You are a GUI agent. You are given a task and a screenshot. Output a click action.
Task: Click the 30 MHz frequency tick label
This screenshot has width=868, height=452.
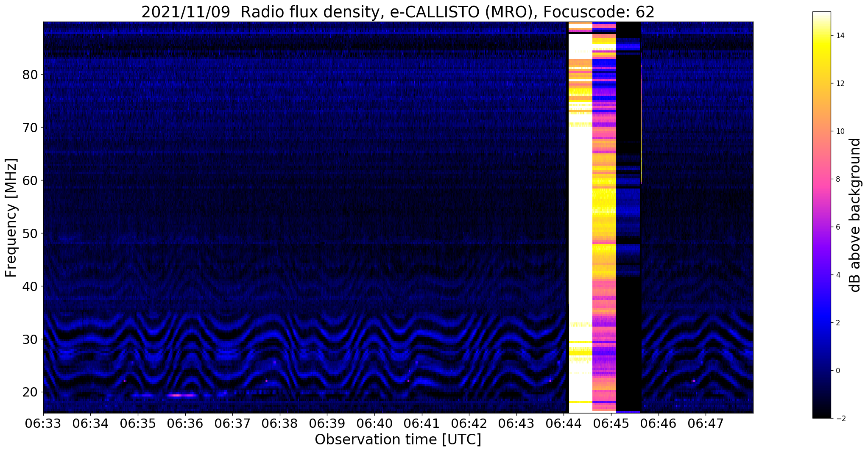tap(30, 339)
